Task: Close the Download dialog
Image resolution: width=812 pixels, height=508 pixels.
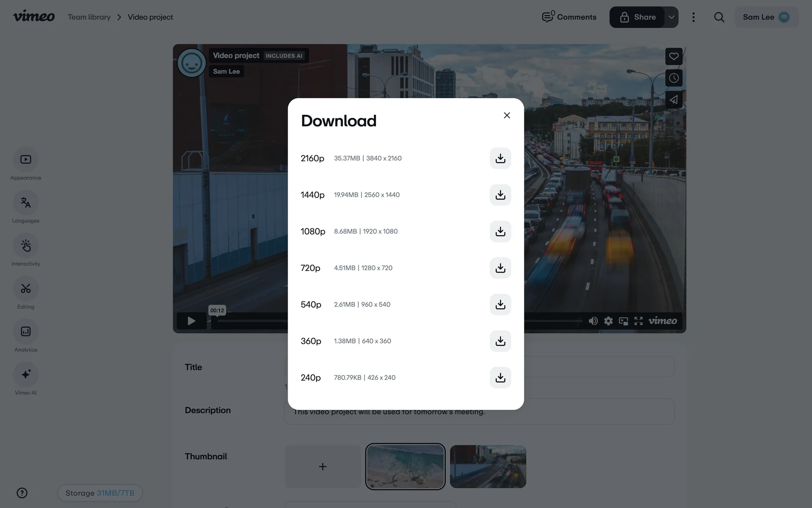Action: [507, 116]
